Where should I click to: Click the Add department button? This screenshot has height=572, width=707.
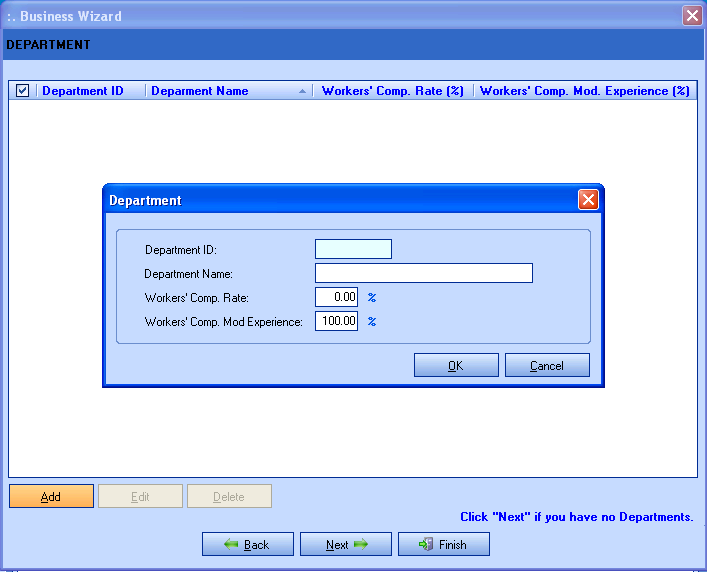click(51, 497)
